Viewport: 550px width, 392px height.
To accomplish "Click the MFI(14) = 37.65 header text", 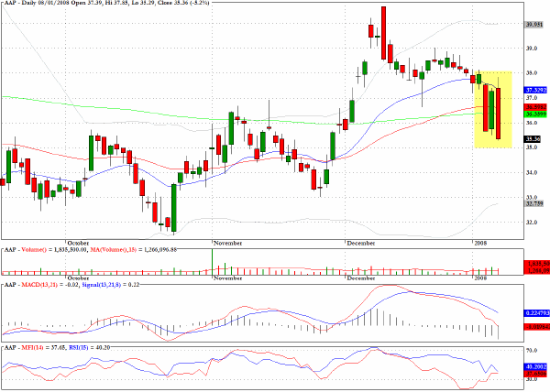I will click(x=44, y=347).
